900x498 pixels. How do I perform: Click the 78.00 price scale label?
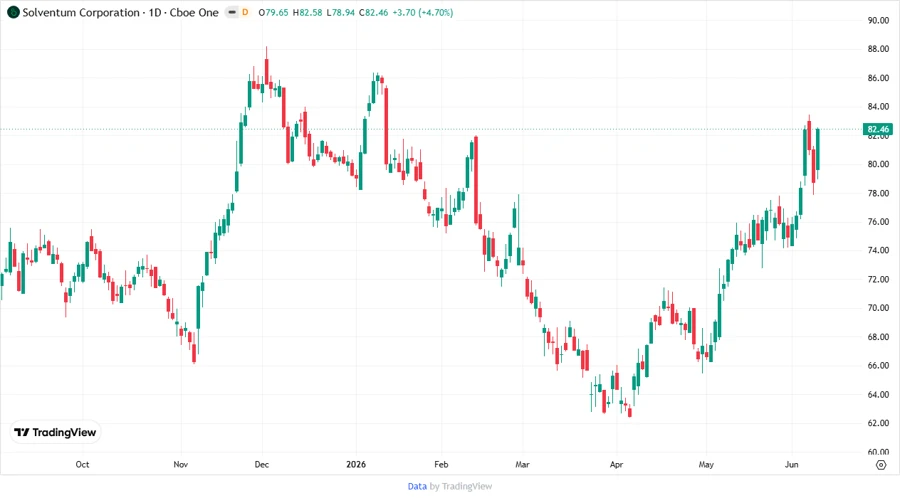point(878,193)
